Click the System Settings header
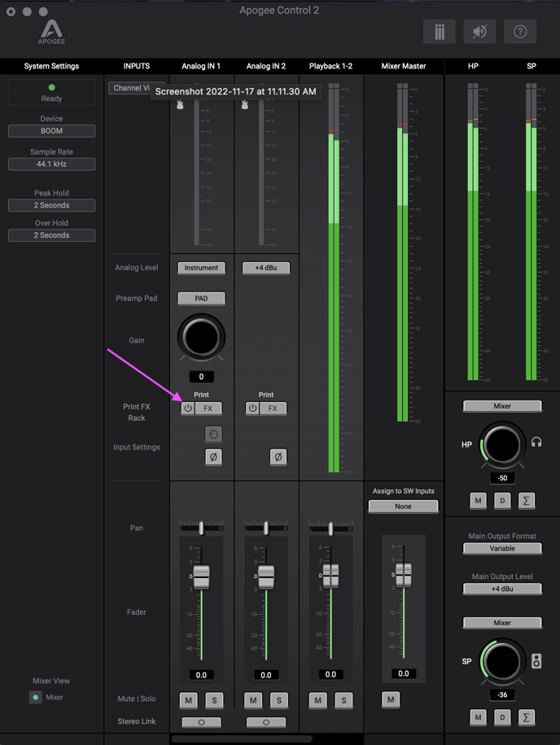Viewport: 560px width, 745px height. [51, 66]
